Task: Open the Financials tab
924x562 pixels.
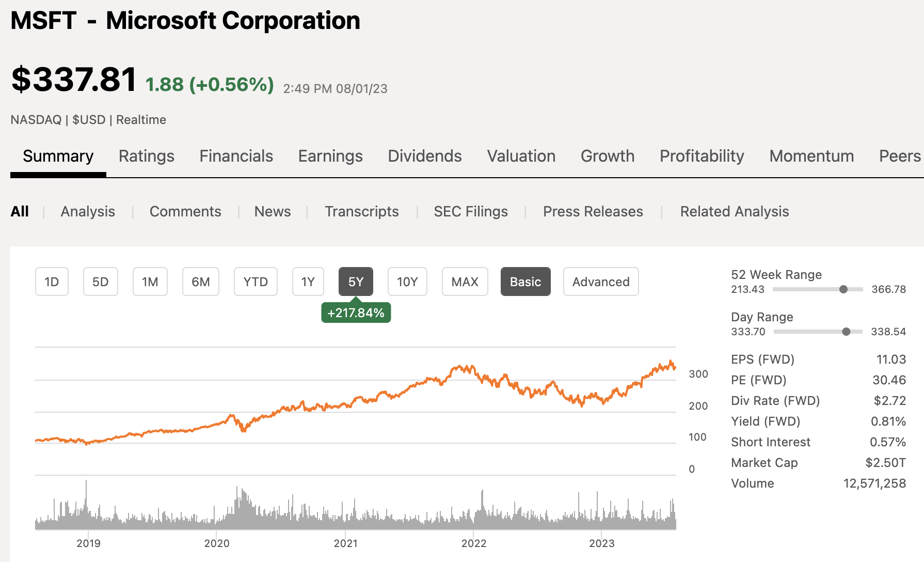Action: tap(236, 156)
